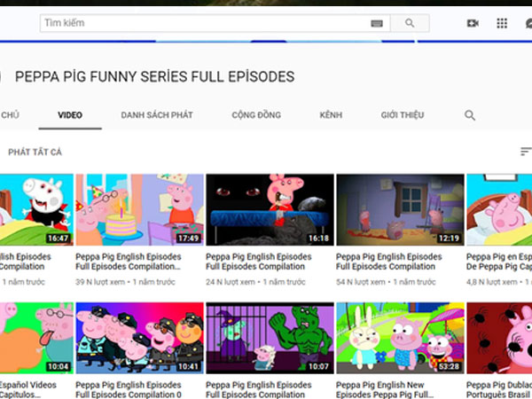Open the create video camera icon

tap(473, 23)
